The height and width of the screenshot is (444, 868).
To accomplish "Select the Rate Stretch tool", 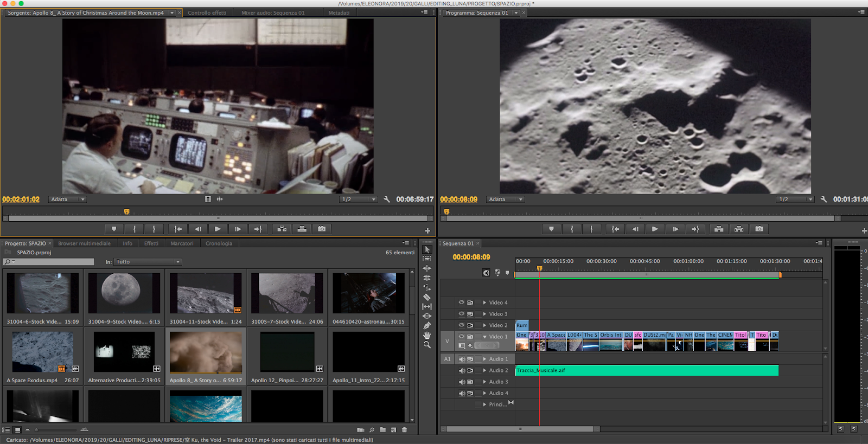I will pyautogui.click(x=427, y=287).
